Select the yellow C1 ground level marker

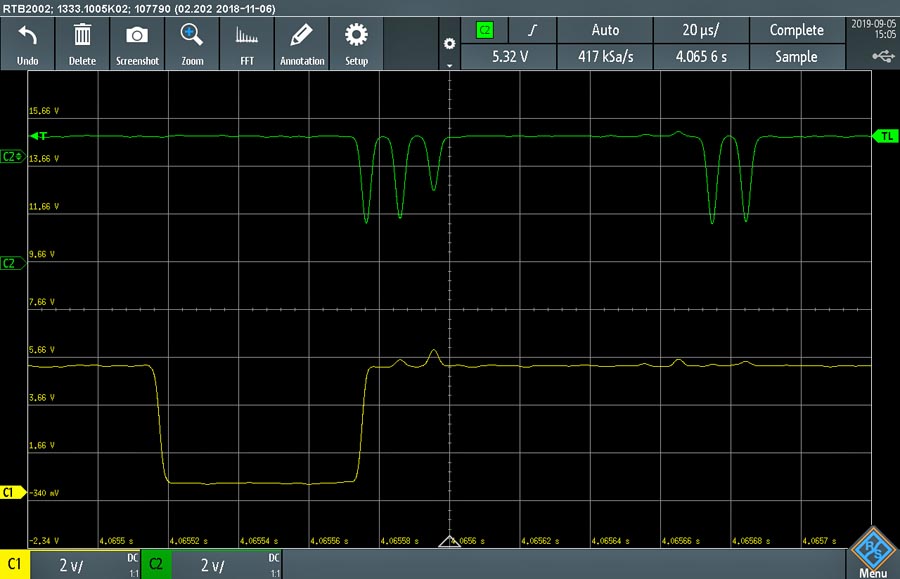pyautogui.click(x=13, y=492)
